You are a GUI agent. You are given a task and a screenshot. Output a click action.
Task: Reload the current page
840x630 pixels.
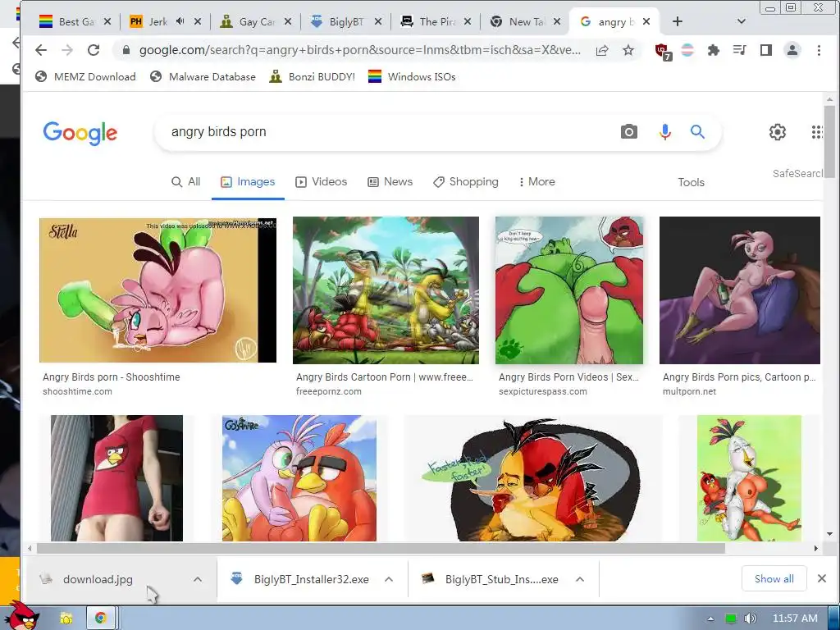click(x=94, y=50)
